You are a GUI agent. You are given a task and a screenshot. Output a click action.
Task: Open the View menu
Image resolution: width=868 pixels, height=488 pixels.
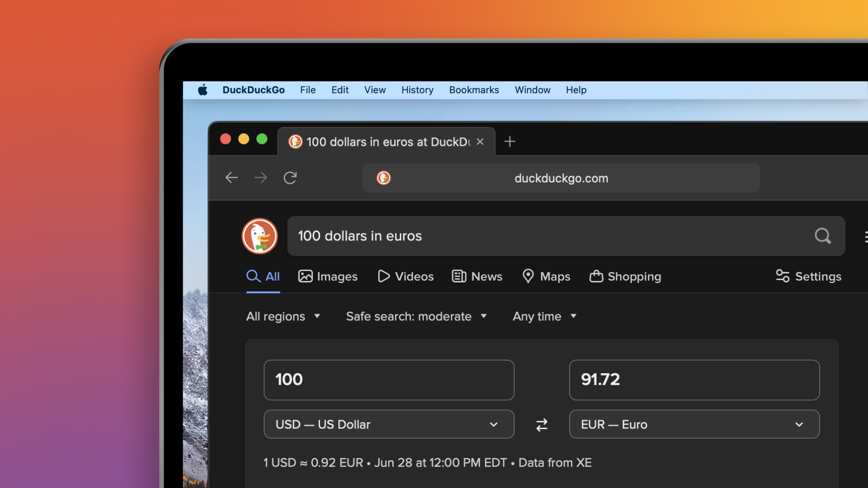pos(375,90)
